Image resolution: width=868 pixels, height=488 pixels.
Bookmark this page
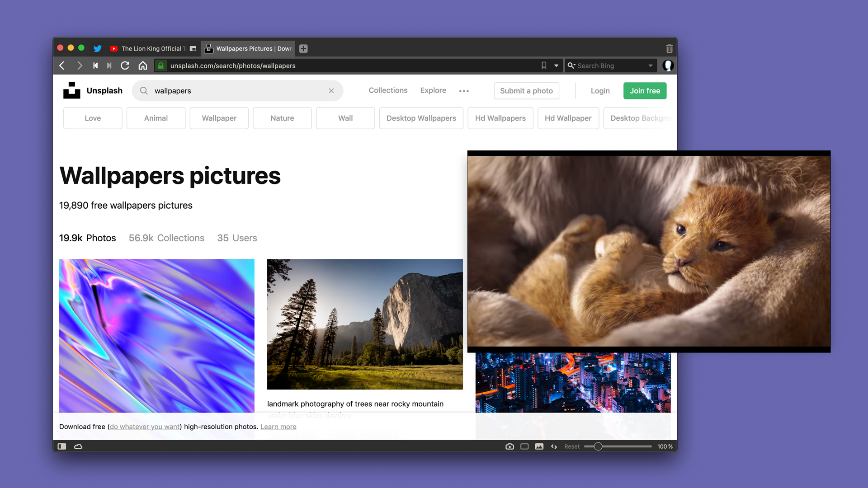[544, 66]
